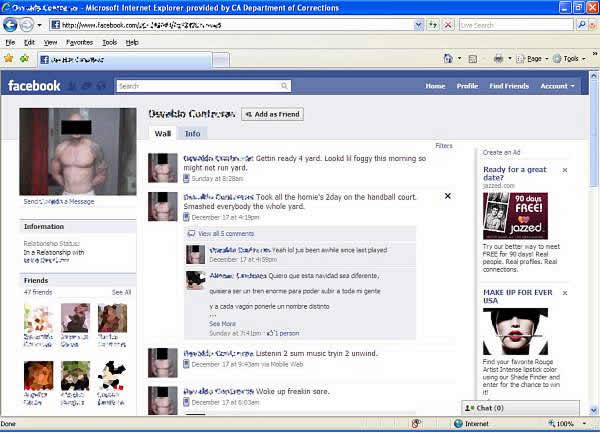Click the Add as Friend button

272,114
